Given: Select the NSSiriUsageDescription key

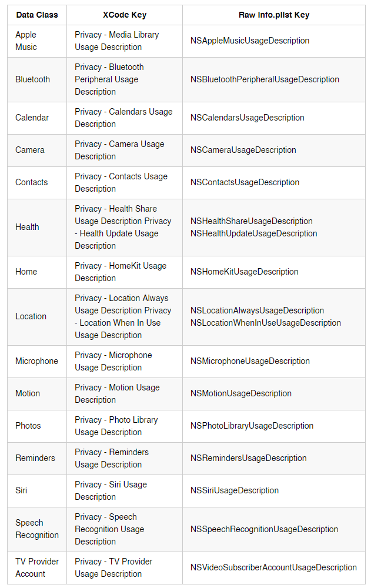Looking at the screenshot, I should click(235, 490).
